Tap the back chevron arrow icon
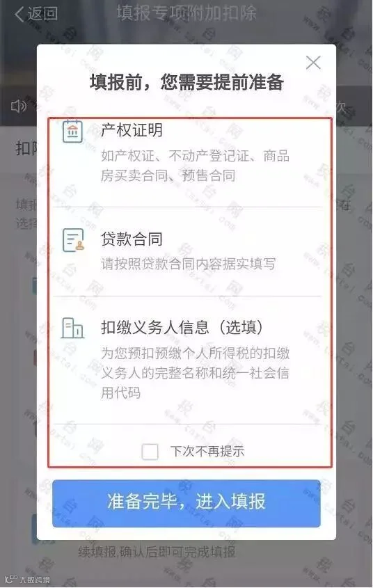 click(19, 14)
